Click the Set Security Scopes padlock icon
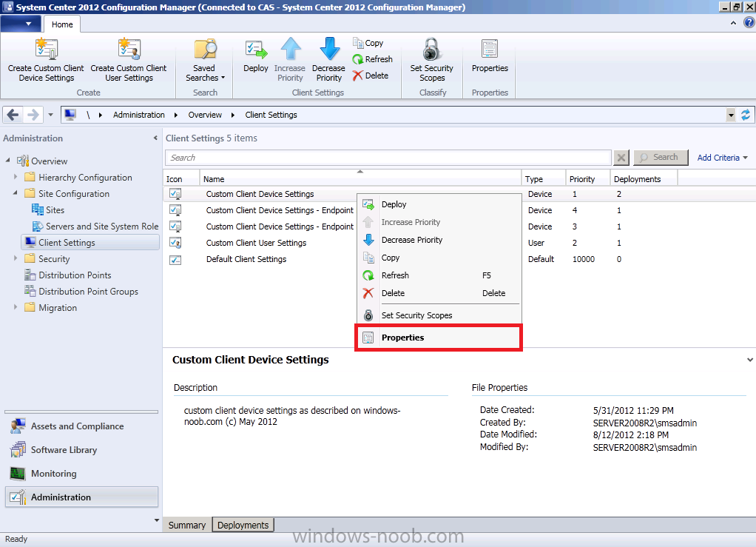Image resolution: width=756 pixels, height=547 pixels. 431,49
